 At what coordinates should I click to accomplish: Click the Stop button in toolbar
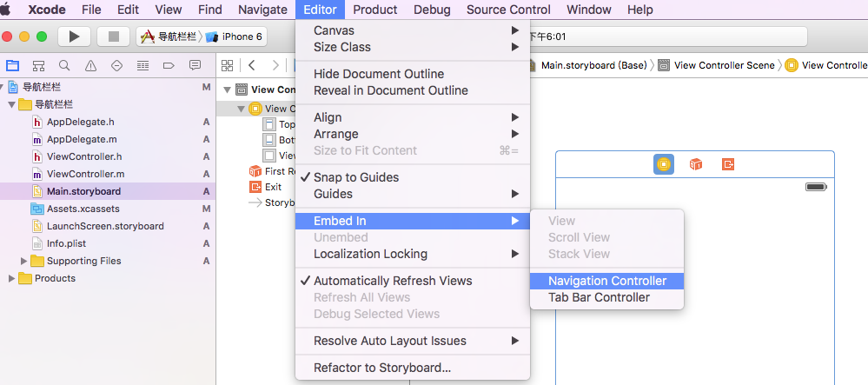(114, 37)
